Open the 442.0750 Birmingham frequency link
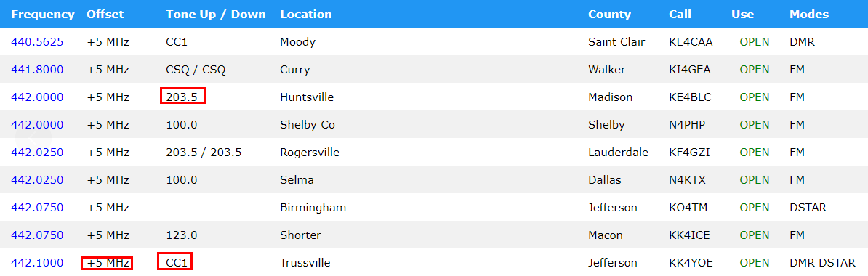The height and width of the screenshot is (276, 868). (x=37, y=208)
